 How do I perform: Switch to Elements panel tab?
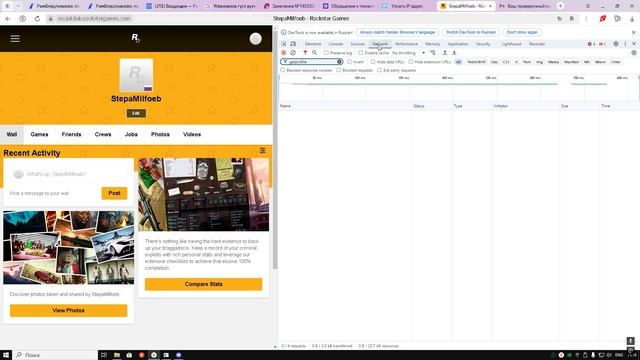click(x=313, y=44)
